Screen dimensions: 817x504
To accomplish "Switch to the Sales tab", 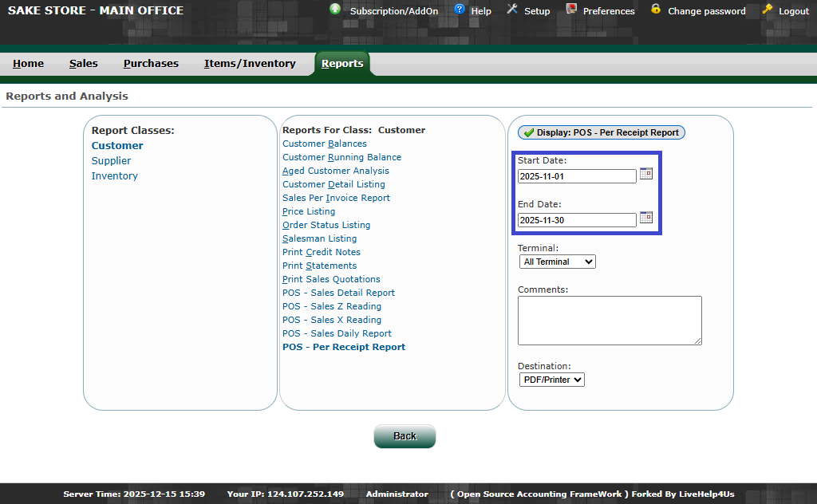I will [84, 64].
